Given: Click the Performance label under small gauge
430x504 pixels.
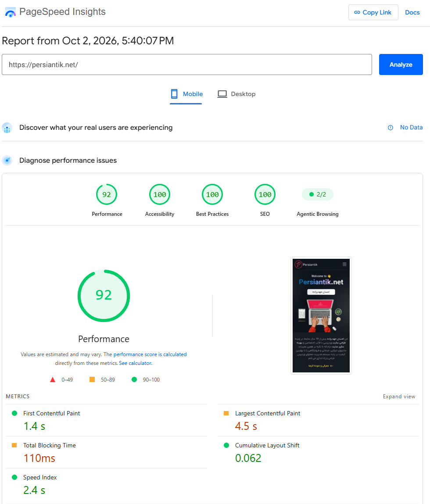Looking at the screenshot, I should point(107,214).
